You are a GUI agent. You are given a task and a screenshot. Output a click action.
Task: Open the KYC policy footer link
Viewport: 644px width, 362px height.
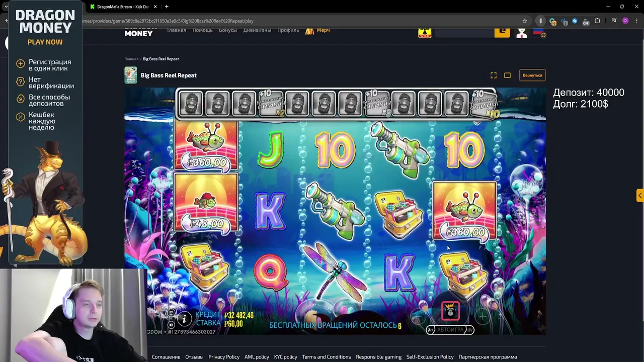click(285, 357)
